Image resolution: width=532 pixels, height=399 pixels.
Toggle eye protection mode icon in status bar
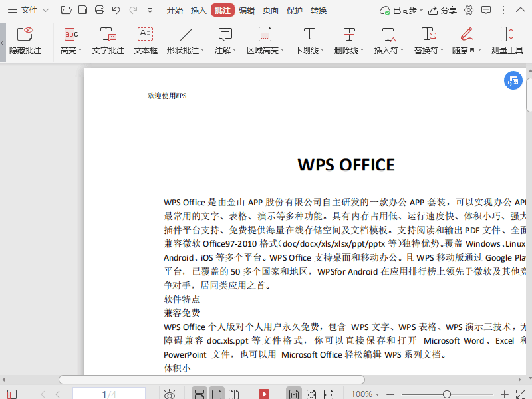point(170,394)
